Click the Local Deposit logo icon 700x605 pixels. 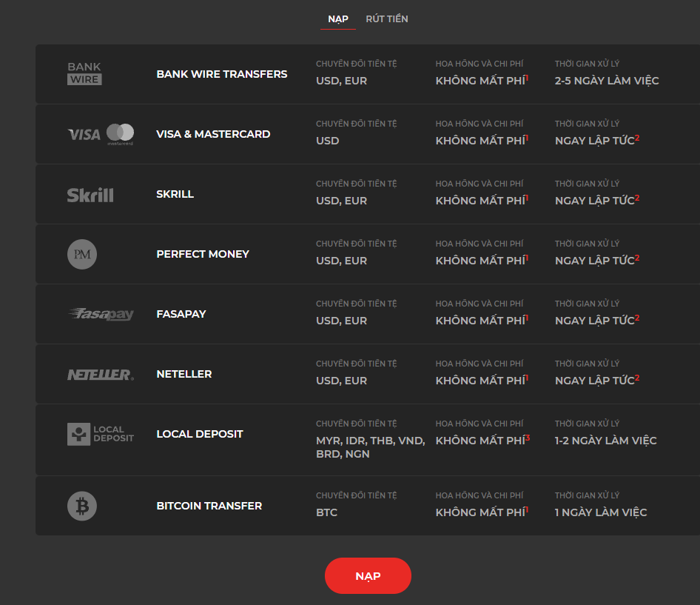click(101, 434)
